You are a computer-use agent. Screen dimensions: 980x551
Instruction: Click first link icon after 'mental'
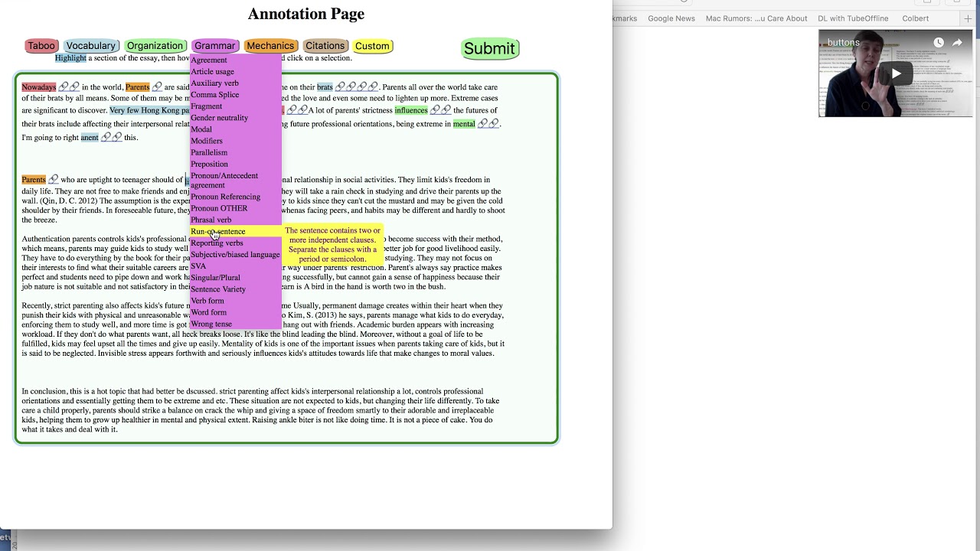(482, 123)
